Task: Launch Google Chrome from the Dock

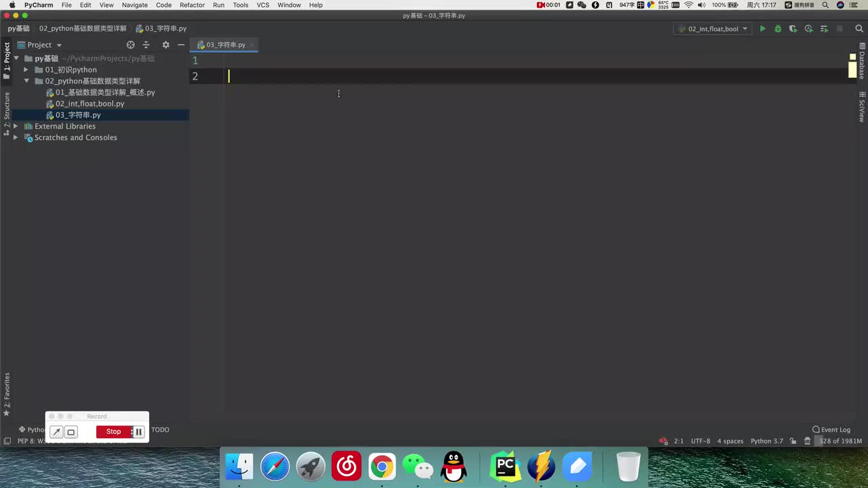Action: click(x=382, y=467)
